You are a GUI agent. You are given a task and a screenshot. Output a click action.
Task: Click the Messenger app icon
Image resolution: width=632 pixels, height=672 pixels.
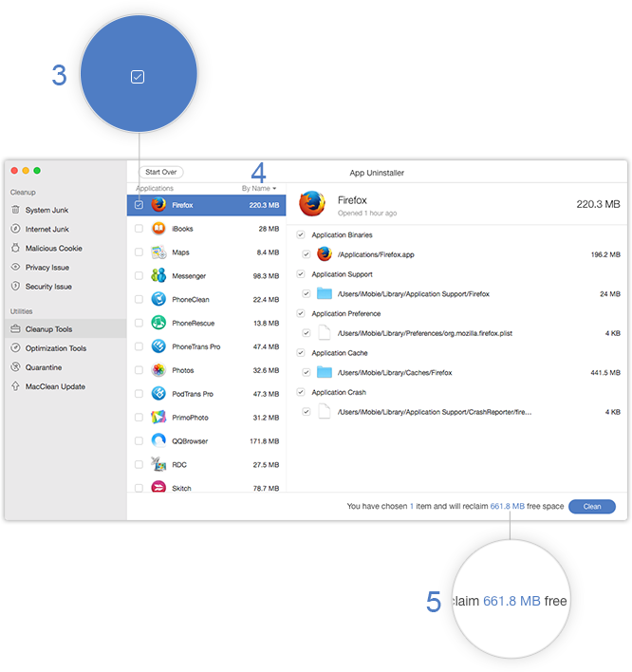click(158, 275)
